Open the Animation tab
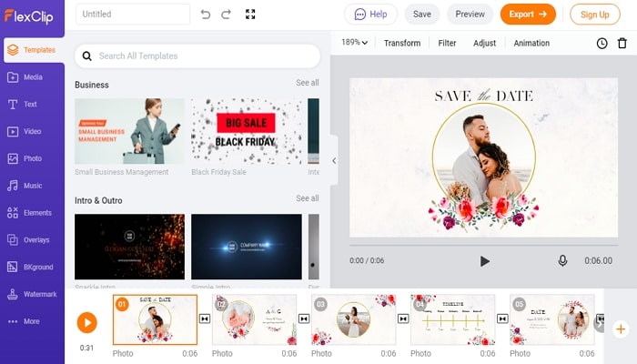This screenshot has height=364, width=637. [531, 43]
